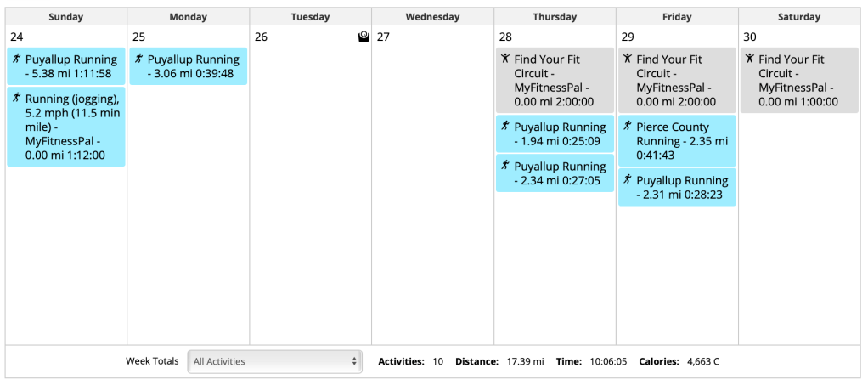Open Monday's Puyallup Running 3.06 mi activity
The image size is (868, 385).
click(x=194, y=66)
